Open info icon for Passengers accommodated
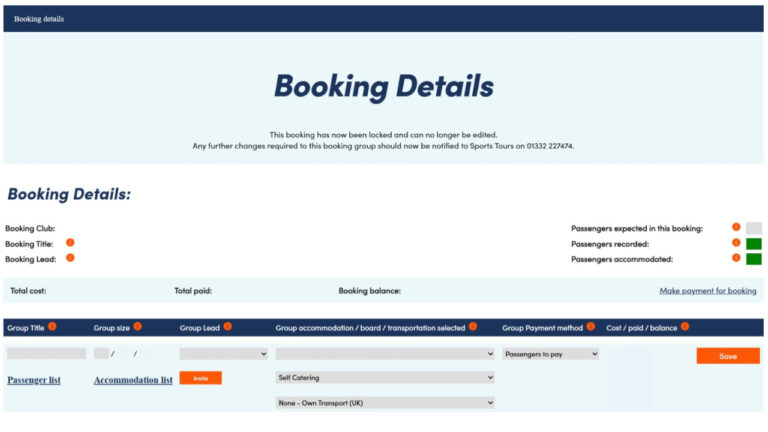This screenshot has height=432, width=768. pyautogui.click(x=736, y=258)
